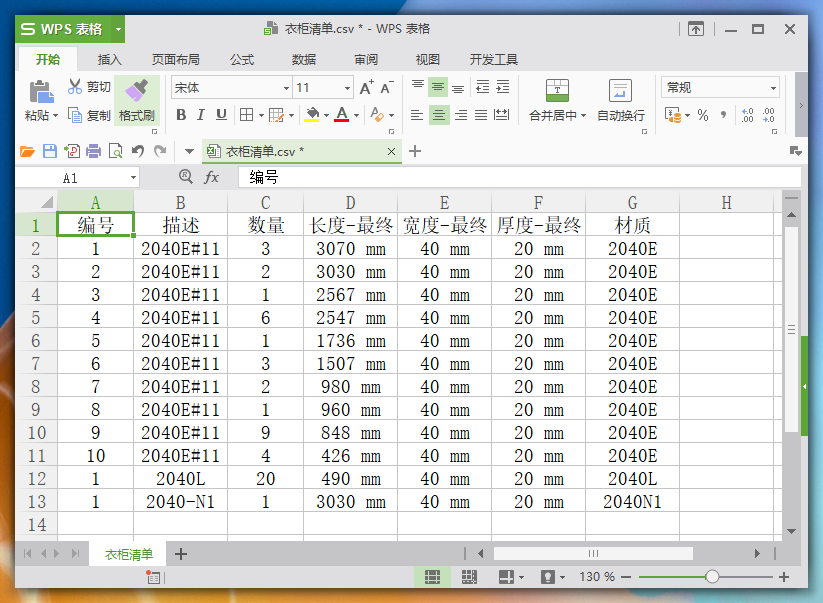823x603 pixels.
Task: Click the zoom slider handle in status bar
Action: pos(712,577)
